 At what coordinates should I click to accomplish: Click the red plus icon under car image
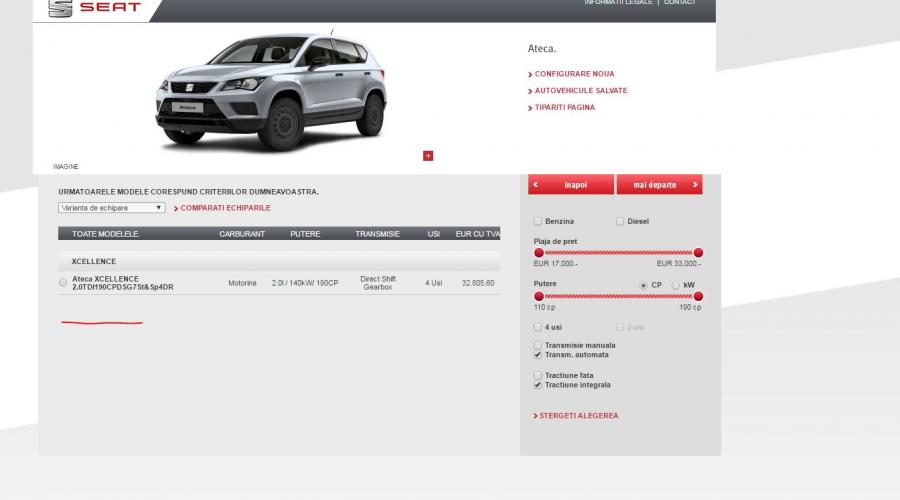428,155
